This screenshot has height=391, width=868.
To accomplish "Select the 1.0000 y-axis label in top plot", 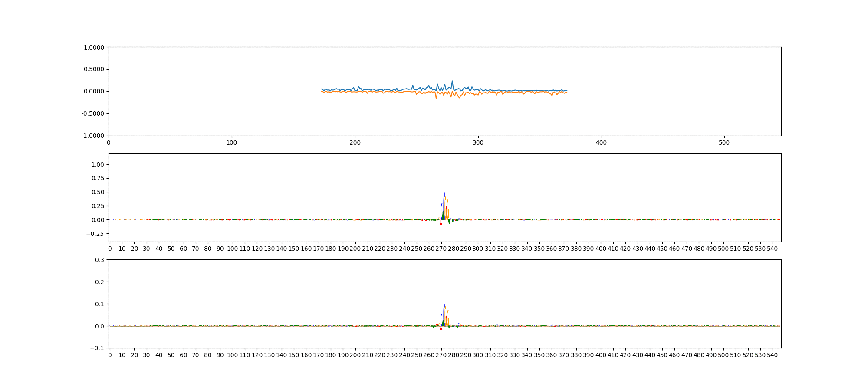I will (x=94, y=47).
